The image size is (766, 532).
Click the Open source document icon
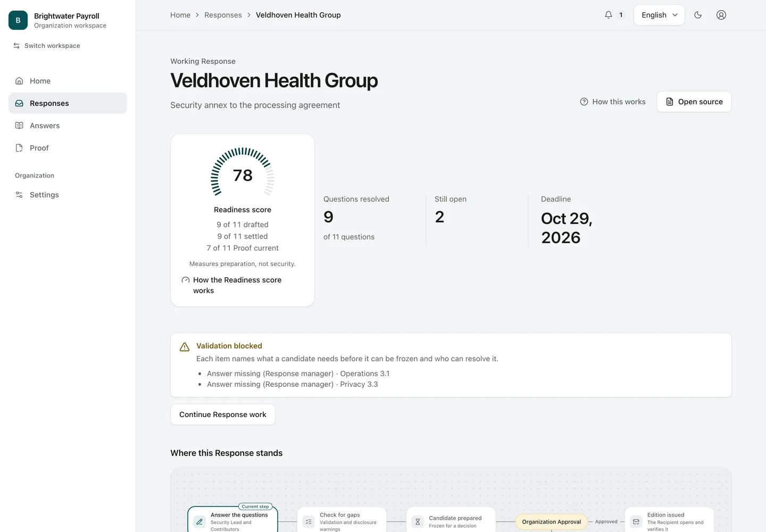click(670, 102)
